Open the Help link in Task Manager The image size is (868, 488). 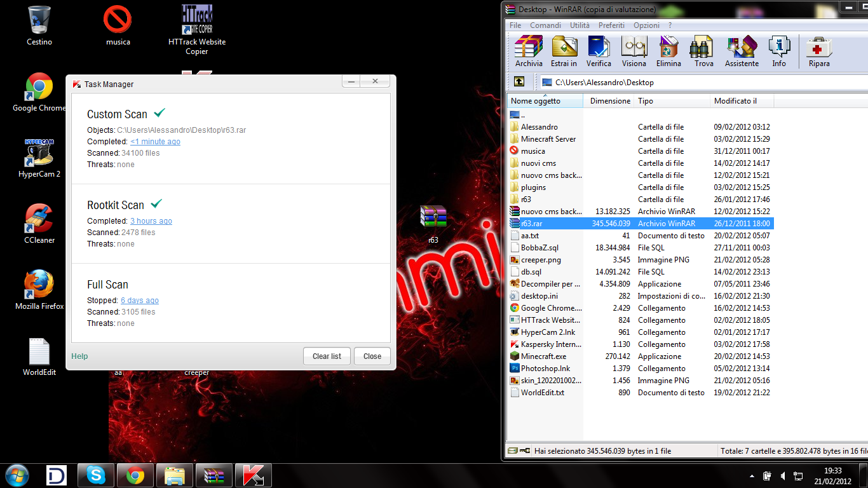click(79, 356)
